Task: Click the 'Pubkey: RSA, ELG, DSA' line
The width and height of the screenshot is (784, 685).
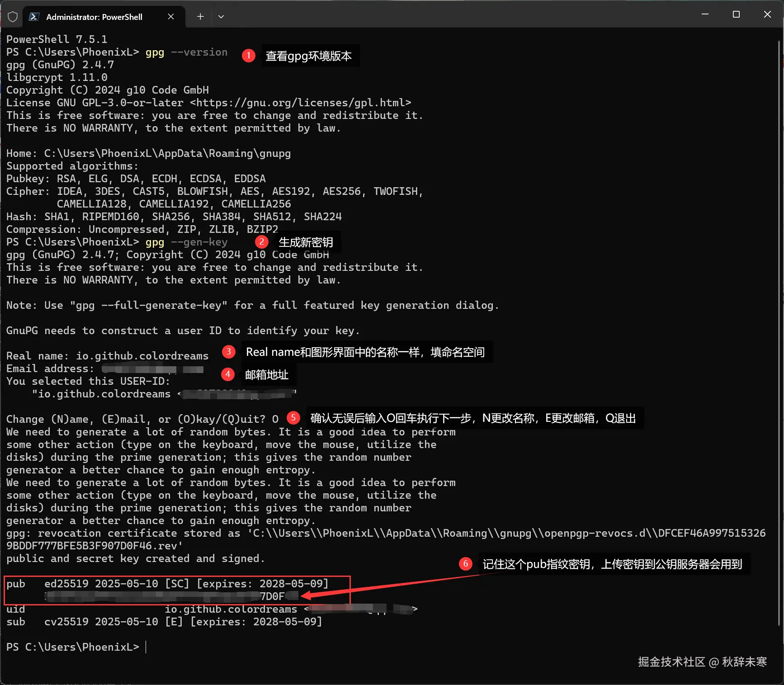Action: (136, 179)
